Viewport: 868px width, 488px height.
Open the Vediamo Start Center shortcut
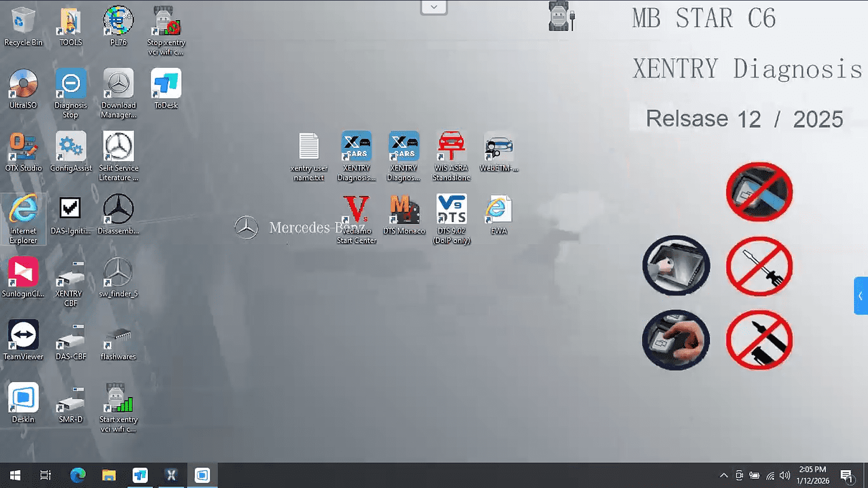click(356, 211)
